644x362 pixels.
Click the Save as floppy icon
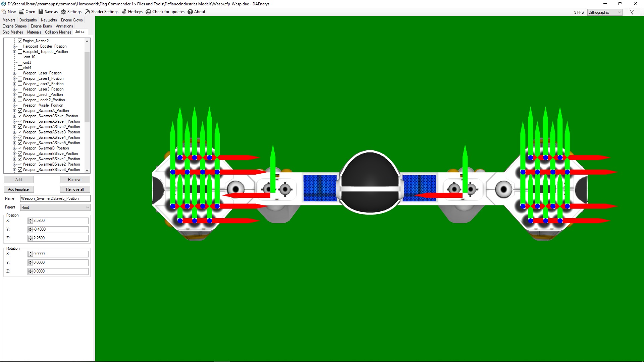pyautogui.click(x=41, y=12)
